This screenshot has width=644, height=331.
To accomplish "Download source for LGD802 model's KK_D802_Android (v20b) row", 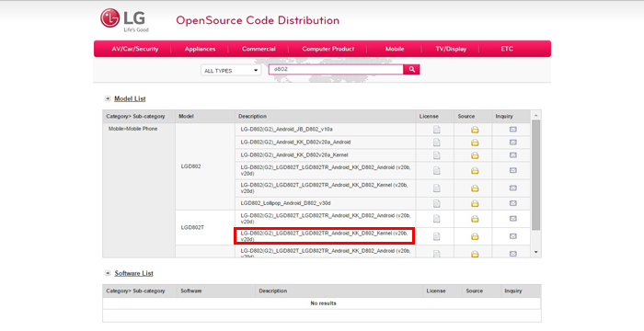I will pyautogui.click(x=475, y=170).
